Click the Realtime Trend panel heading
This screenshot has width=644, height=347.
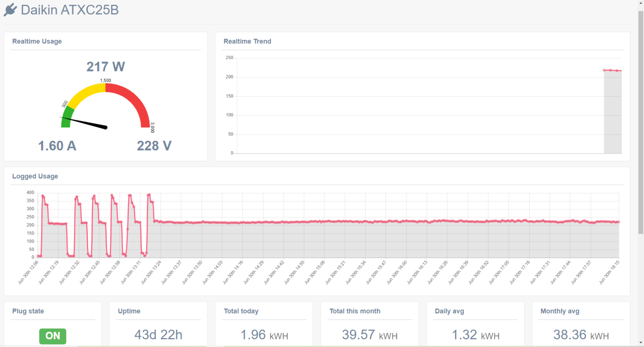[247, 41]
